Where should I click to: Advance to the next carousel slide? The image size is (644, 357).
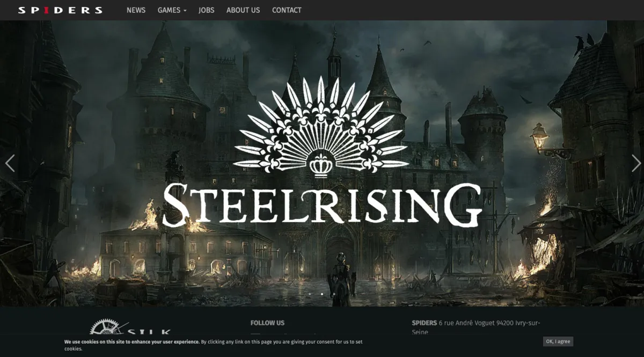pos(636,163)
